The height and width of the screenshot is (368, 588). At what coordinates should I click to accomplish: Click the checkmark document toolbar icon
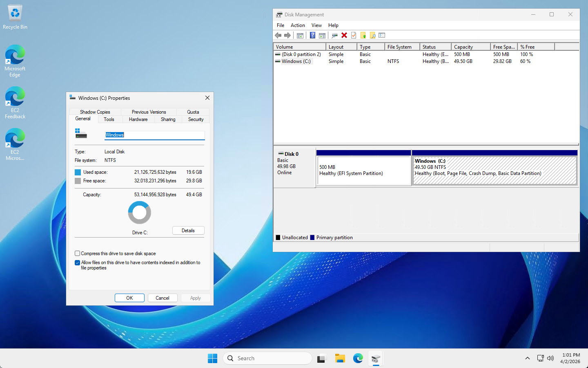(x=354, y=36)
